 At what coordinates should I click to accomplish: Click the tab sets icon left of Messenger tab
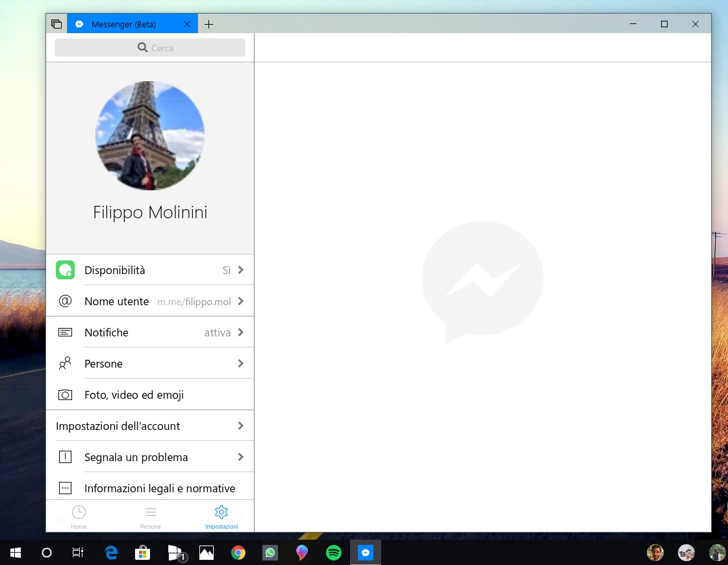pos(56,23)
